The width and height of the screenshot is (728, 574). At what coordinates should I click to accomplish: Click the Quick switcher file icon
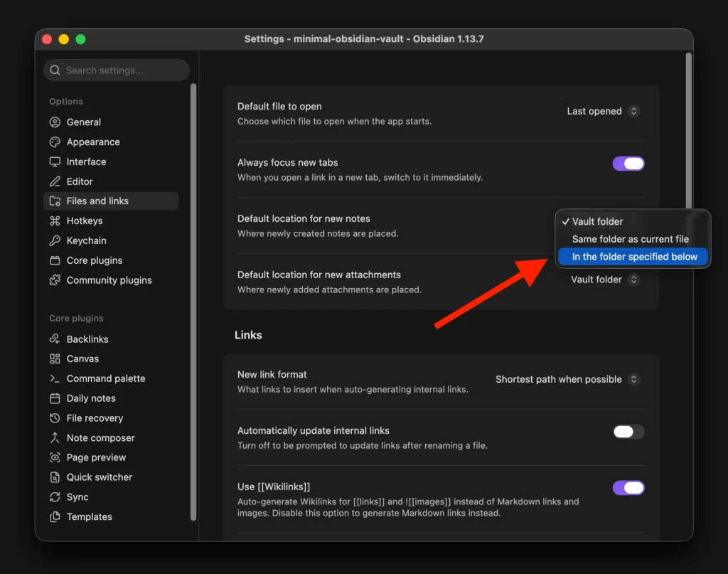click(x=55, y=477)
